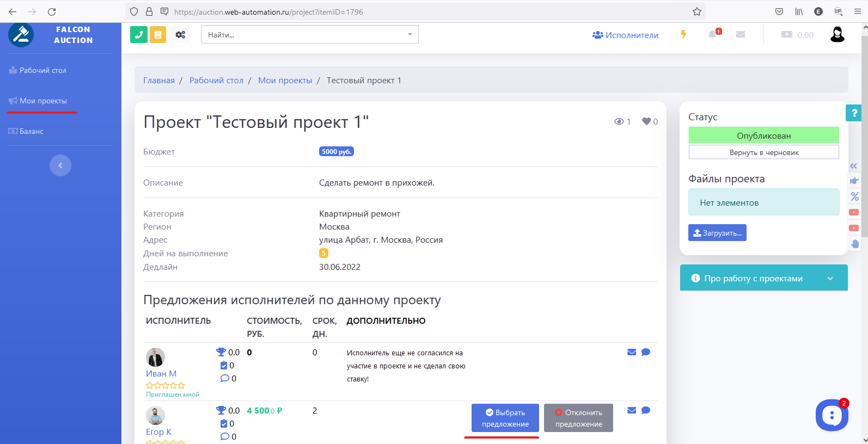Screen dimensions: 868x444
Task: Open the messages envelope in header
Action: point(740,34)
